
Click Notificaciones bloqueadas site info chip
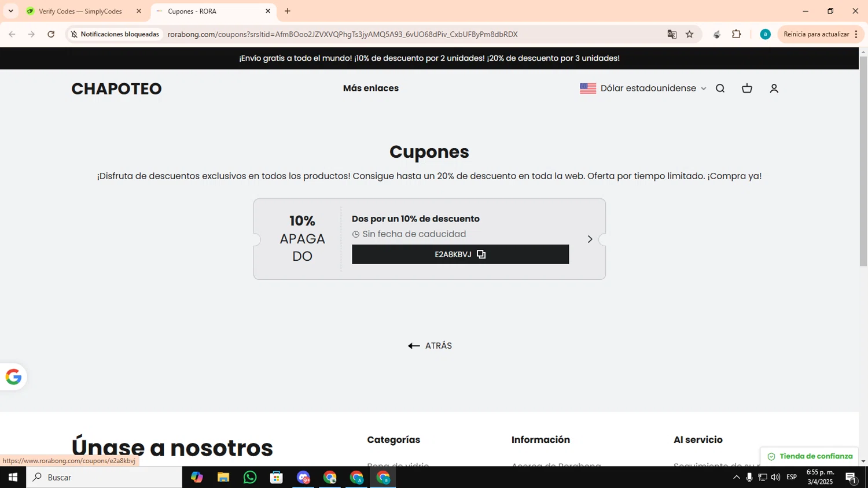115,34
